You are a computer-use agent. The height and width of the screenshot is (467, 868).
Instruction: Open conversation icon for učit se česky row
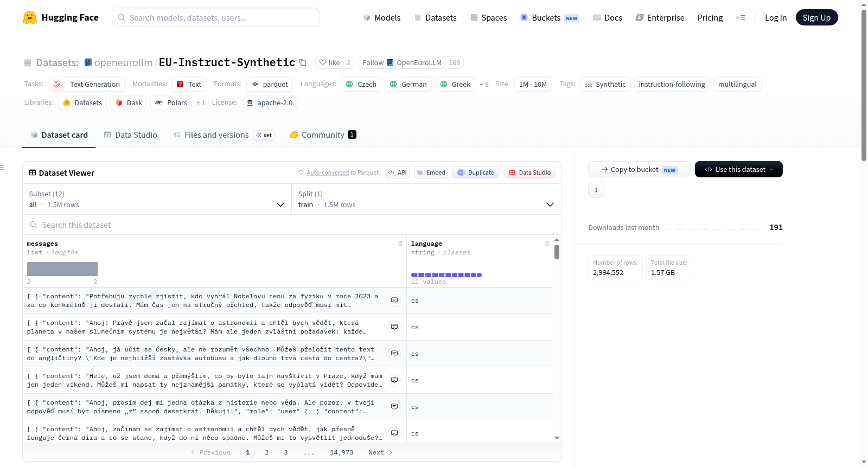[x=394, y=354]
